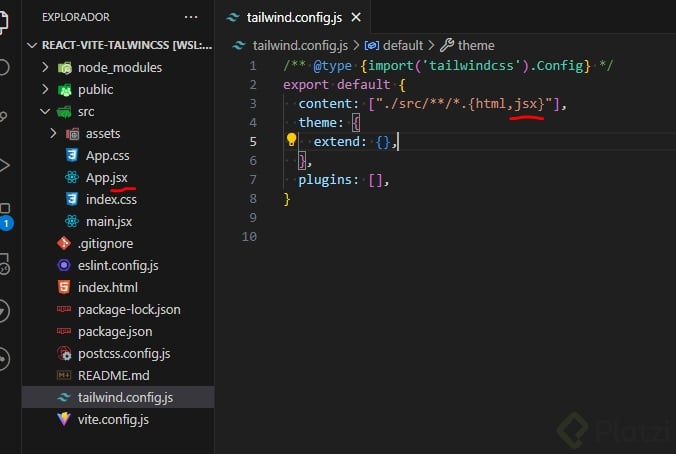
Task: Expand the public folder chevron
Action: [x=45, y=89]
